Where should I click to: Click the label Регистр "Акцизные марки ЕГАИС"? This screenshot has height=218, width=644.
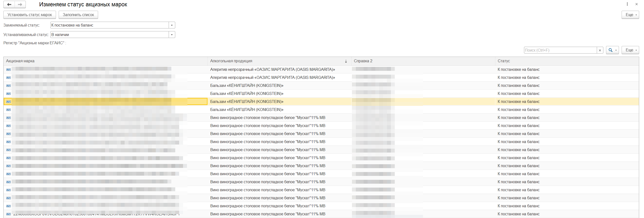coord(35,43)
